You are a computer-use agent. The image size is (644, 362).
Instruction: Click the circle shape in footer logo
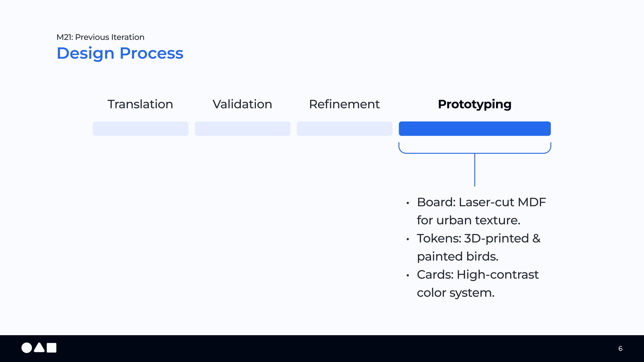coord(26,348)
